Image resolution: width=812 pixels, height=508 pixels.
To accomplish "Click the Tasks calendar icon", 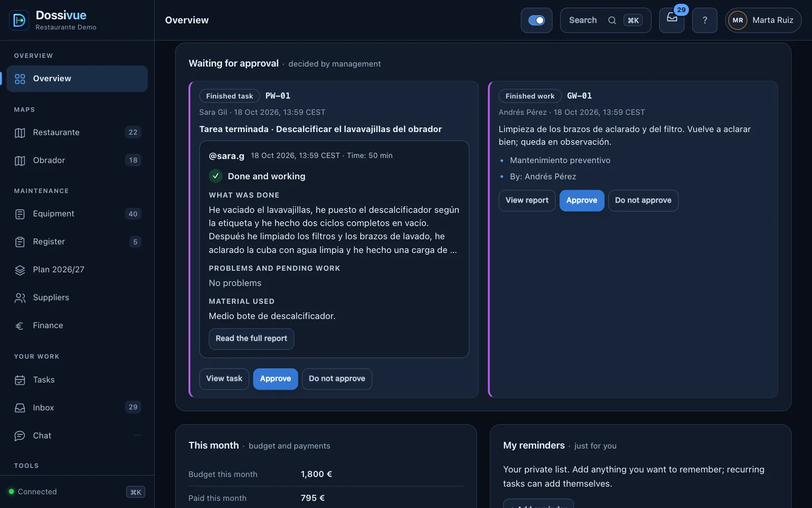I will (20, 380).
